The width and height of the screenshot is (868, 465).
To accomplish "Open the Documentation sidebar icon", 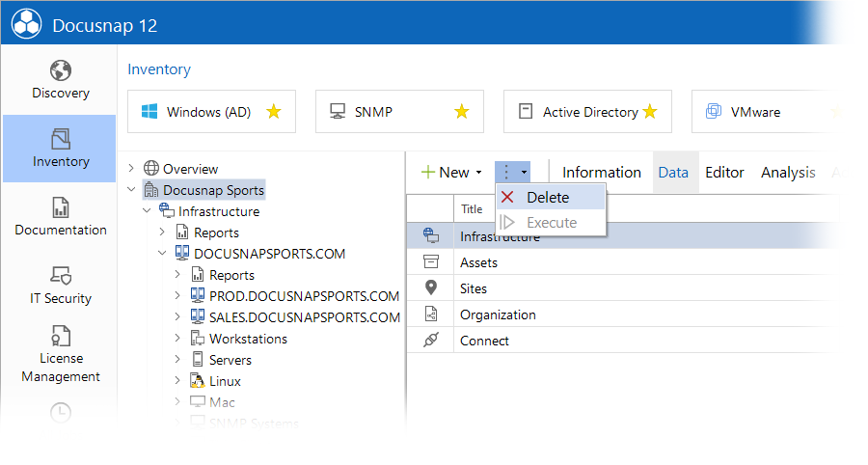I will click(61, 207).
